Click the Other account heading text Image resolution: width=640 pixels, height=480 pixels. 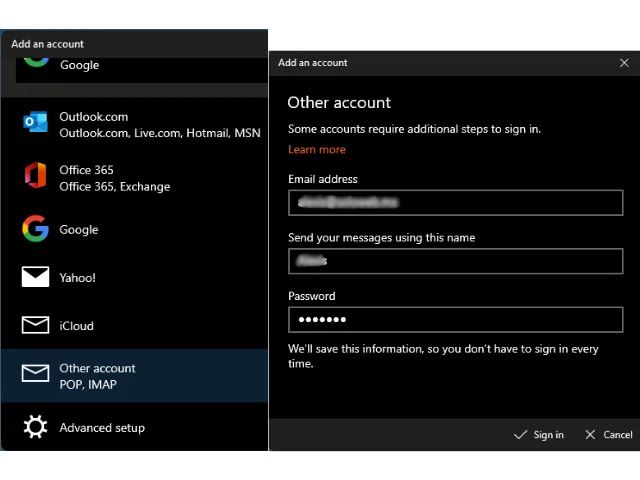coord(339,102)
